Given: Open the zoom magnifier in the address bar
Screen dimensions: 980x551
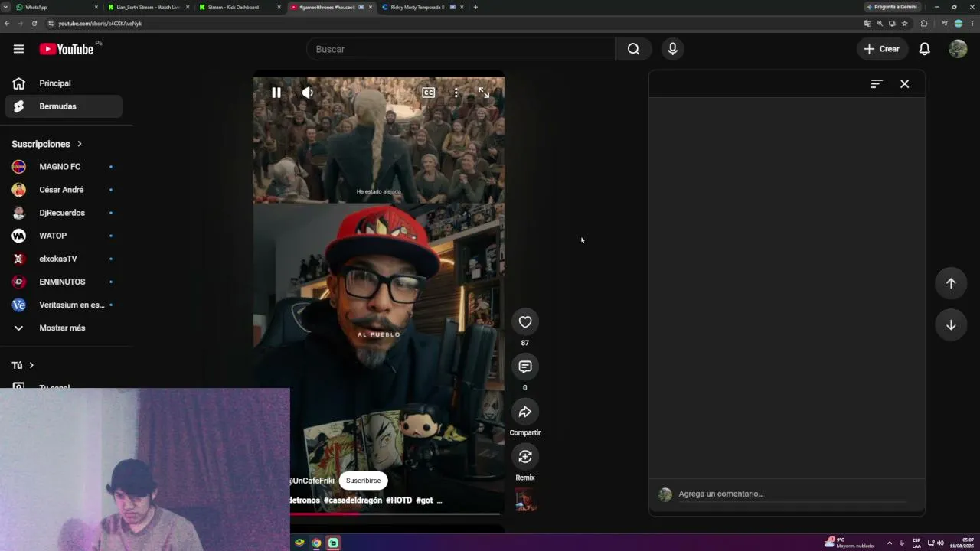Looking at the screenshot, I should [880, 24].
